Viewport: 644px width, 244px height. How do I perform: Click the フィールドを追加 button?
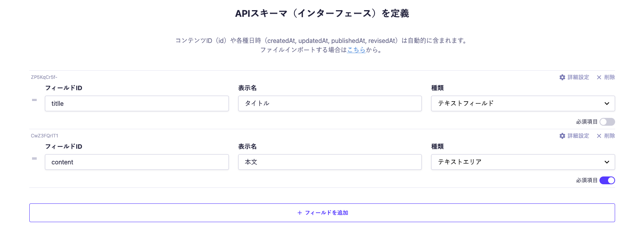pyautogui.click(x=322, y=213)
